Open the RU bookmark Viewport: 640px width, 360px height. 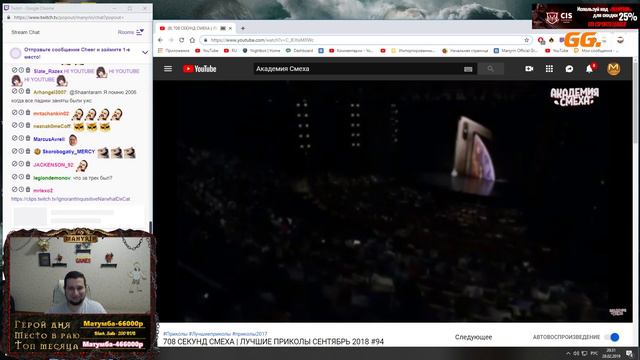point(231,51)
